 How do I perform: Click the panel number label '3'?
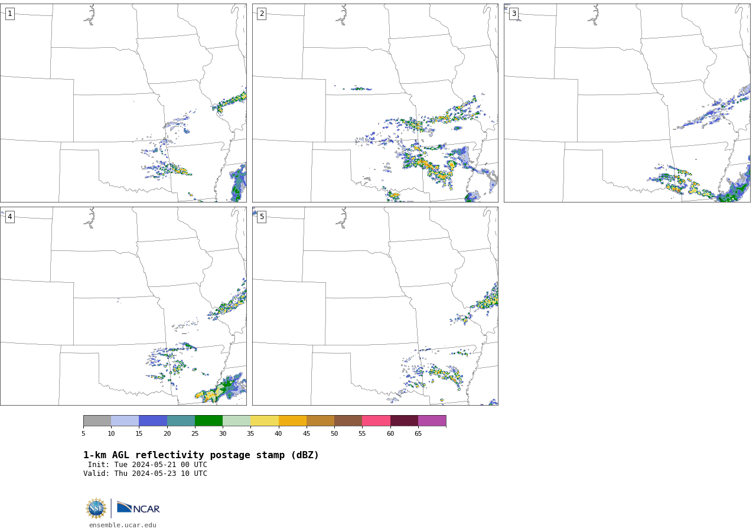pyautogui.click(x=513, y=14)
